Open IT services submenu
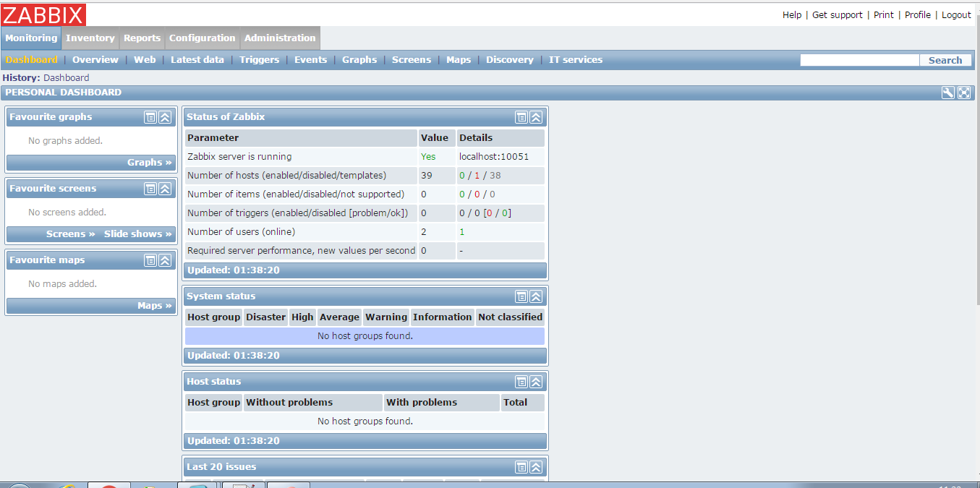 pos(576,60)
